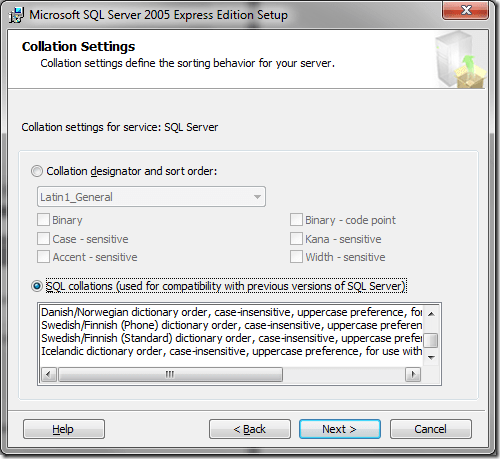Screen dimensions: 500x459
Task: Choose Swedish/Finnish (Standard) dictionary order collation
Action: 231,338
